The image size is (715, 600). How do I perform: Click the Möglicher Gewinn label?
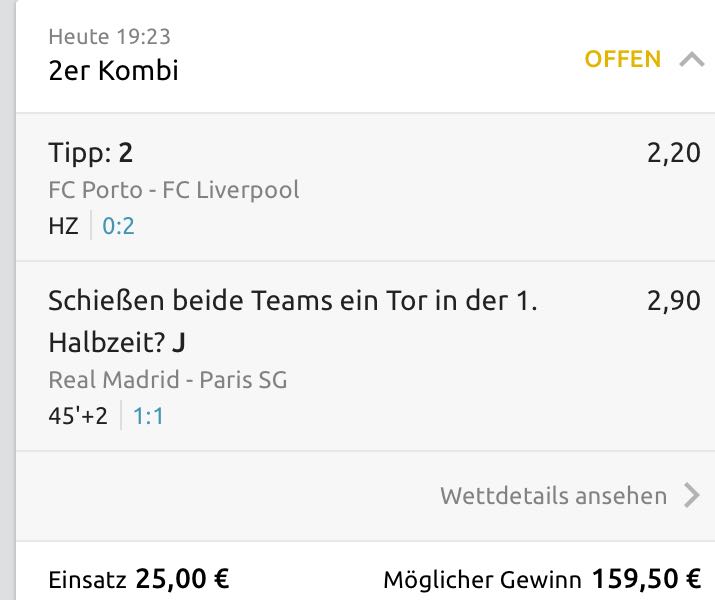[482, 579]
